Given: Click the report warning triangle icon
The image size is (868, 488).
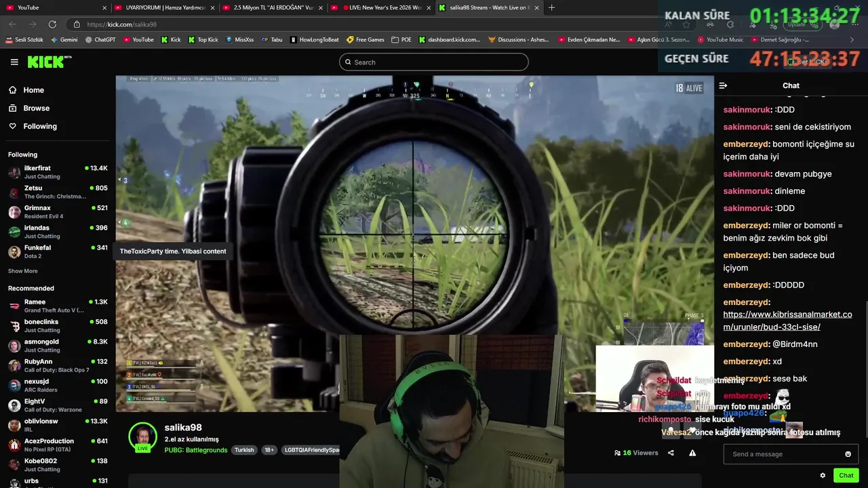Looking at the screenshot, I should pos(692,453).
